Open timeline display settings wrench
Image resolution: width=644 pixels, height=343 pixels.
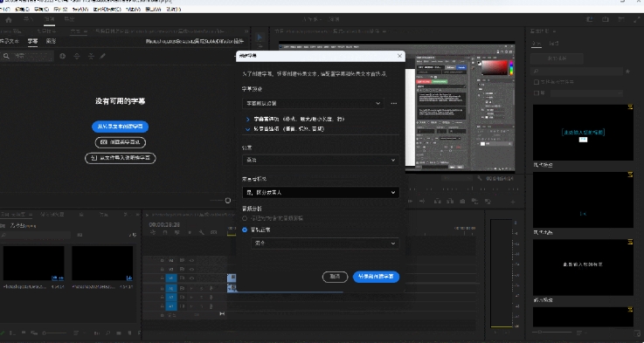point(202,233)
